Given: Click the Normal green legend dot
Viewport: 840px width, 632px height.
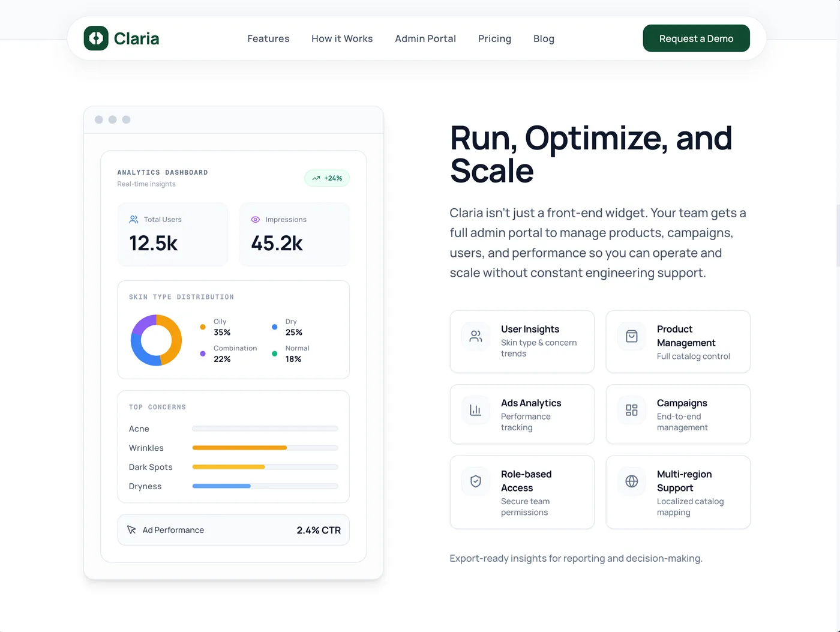Looking at the screenshot, I should click(275, 354).
